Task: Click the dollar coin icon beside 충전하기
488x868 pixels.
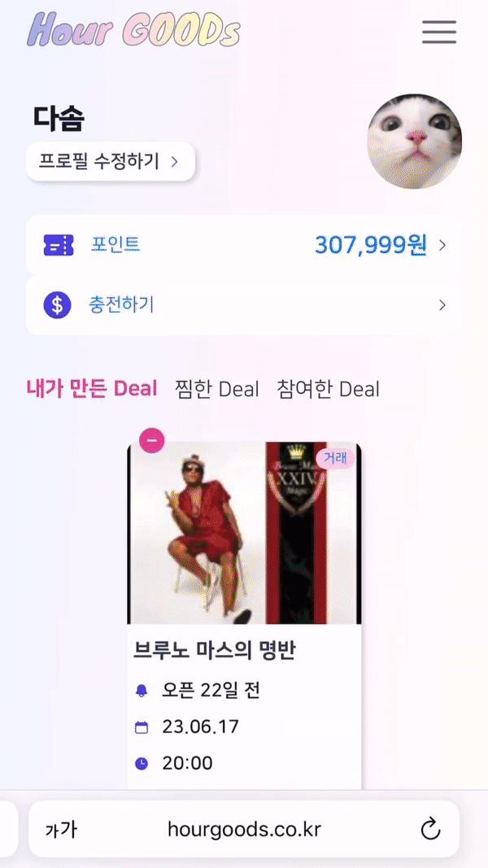Action: coord(58,305)
